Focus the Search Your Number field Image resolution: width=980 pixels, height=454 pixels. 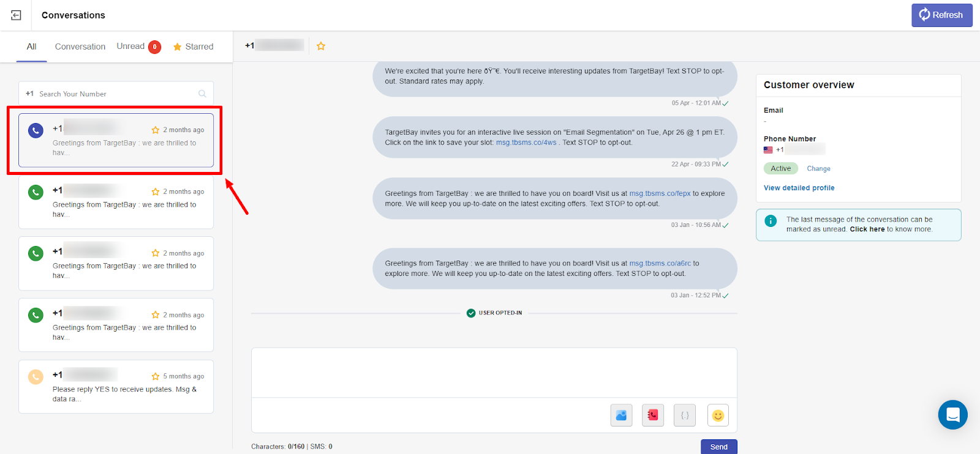coord(116,94)
